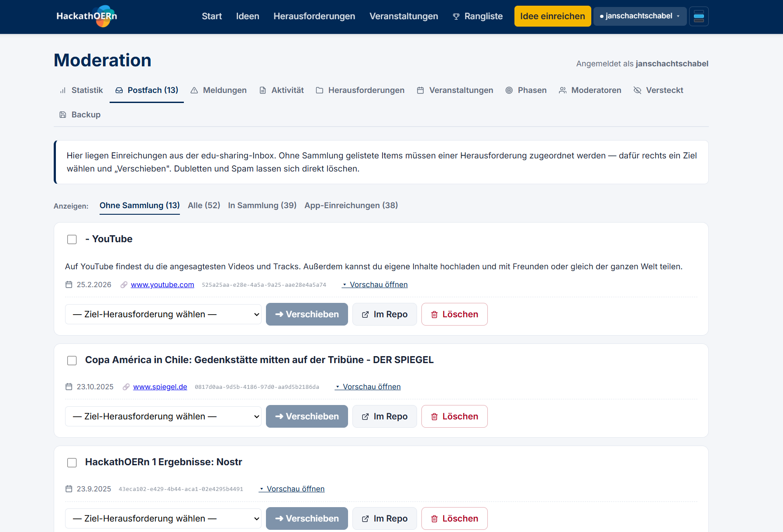Click trash icon in Spiegel item's Löschen button
783x532 pixels.
435,417
